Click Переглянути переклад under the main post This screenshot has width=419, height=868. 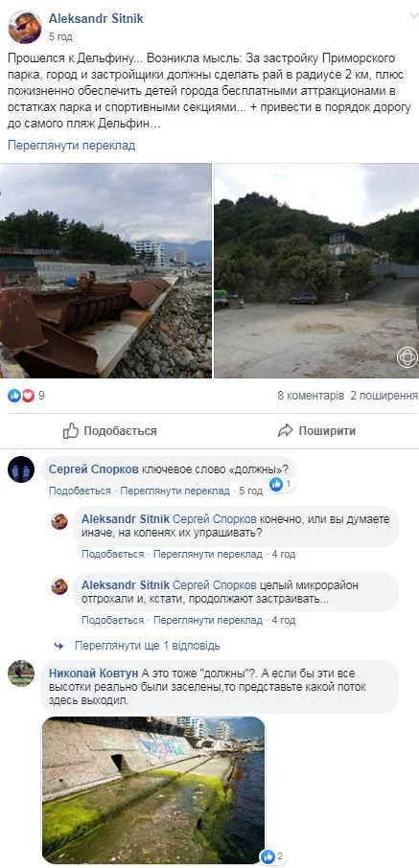coord(72,146)
